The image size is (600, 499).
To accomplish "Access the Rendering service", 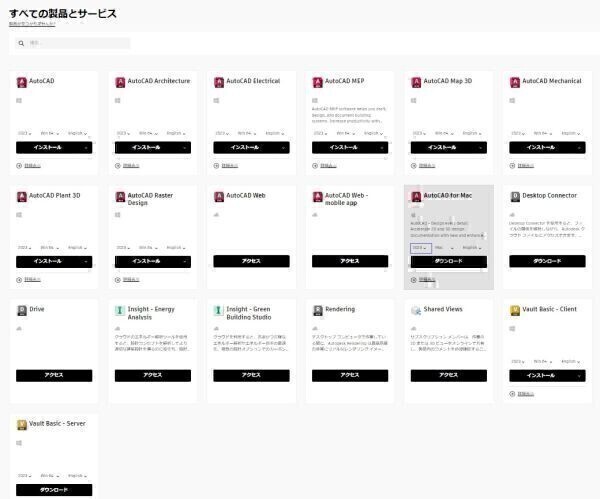I will click(350, 375).
